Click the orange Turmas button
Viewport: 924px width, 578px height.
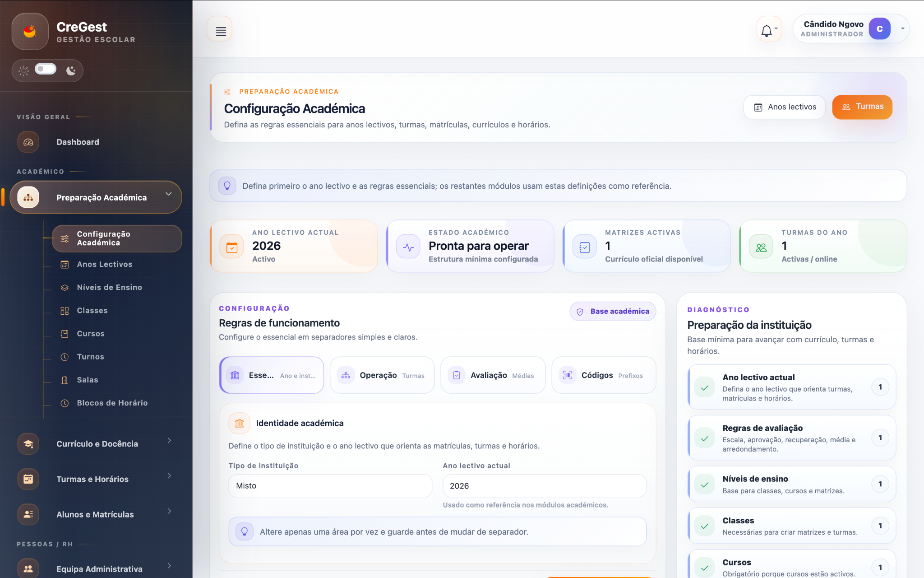[x=862, y=107]
